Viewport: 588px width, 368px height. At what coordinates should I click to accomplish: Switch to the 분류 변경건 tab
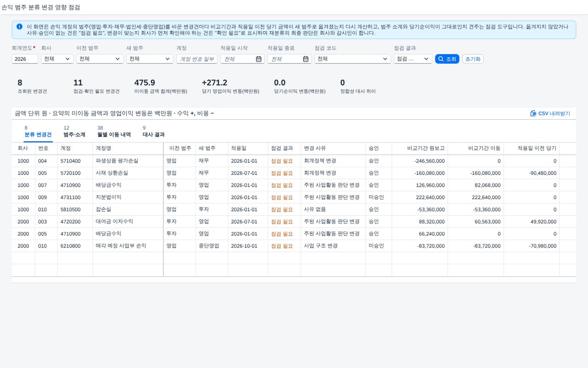point(38,132)
